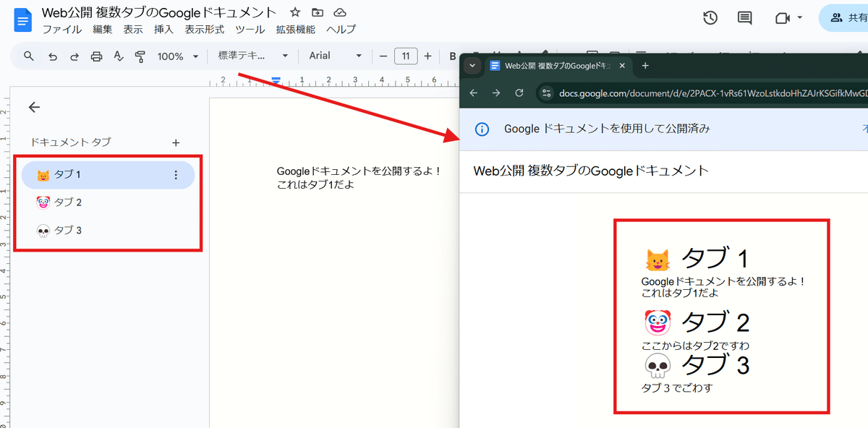Click the video meeting camera icon
The width and height of the screenshot is (868, 428).
782,18
